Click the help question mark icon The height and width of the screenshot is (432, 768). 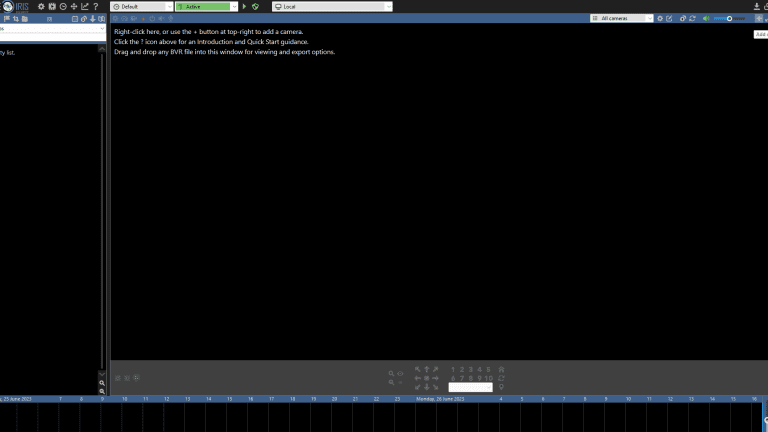coord(95,7)
